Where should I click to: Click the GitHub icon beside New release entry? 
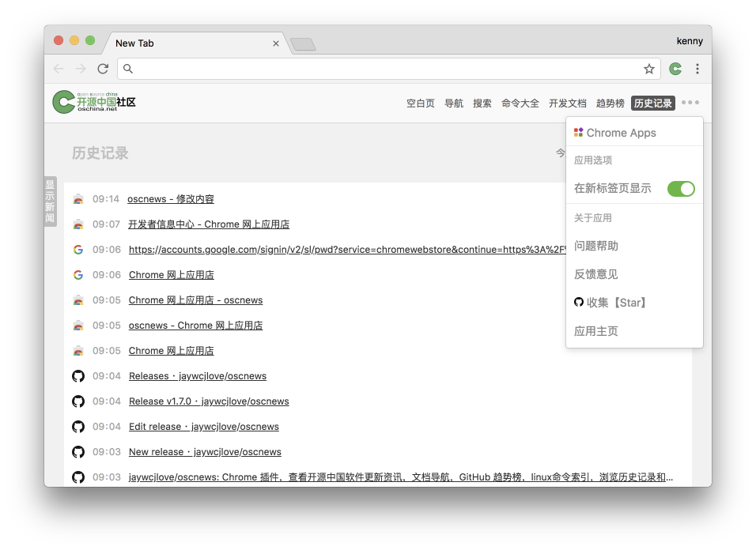pos(78,452)
